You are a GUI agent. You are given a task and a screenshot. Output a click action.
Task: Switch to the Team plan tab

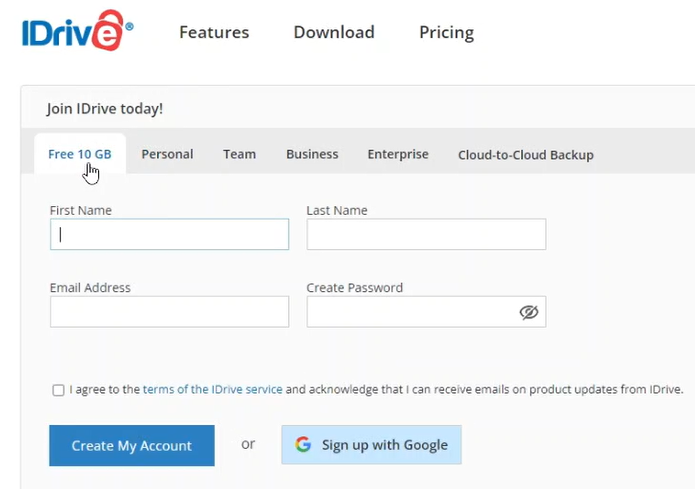(x=239, y=154)
